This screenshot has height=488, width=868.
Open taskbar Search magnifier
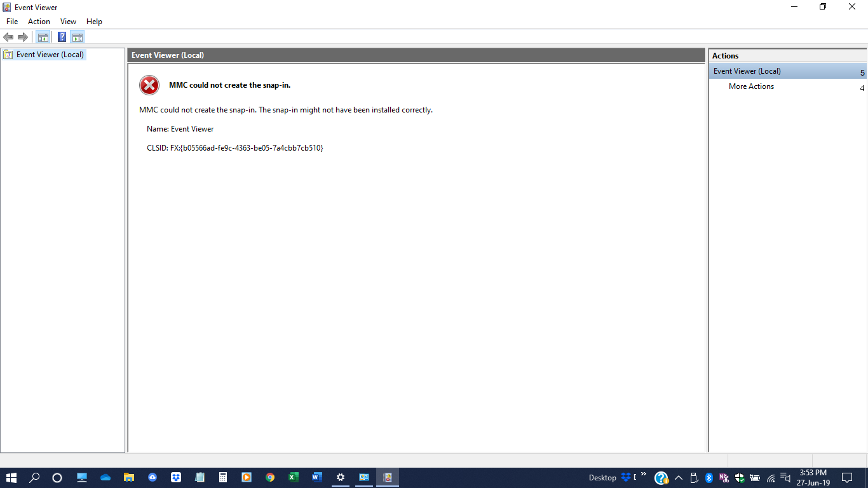tap(34, 477)
